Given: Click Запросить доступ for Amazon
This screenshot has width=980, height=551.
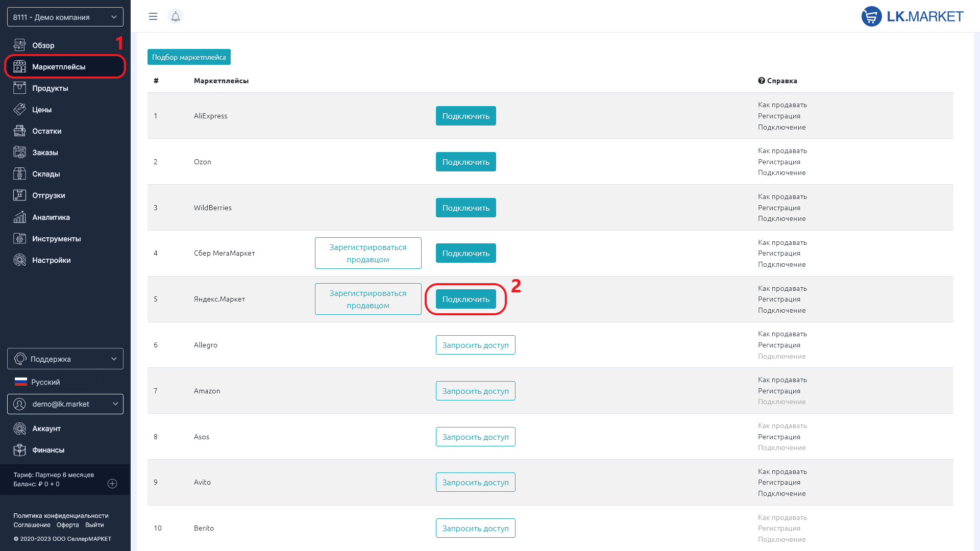Looking at the screenshot, I should [x=475, y=391].
